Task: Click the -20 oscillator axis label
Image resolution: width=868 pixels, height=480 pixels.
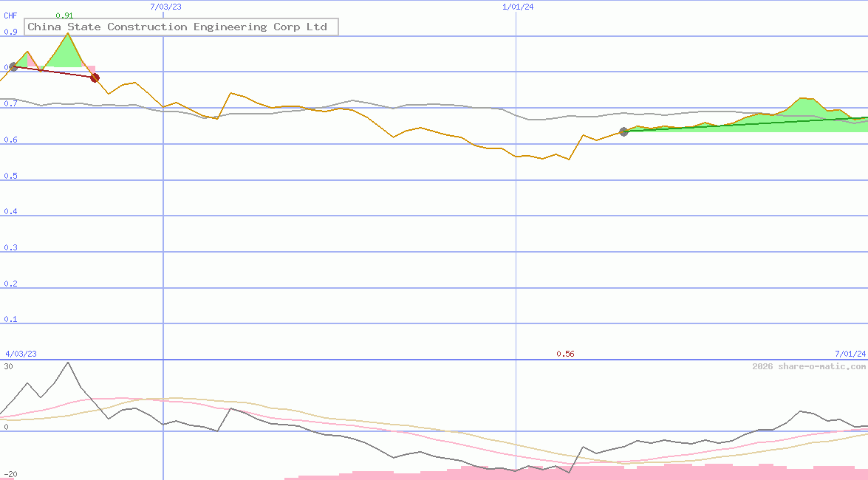Action: pyautogui.click(x=9, y=474)
